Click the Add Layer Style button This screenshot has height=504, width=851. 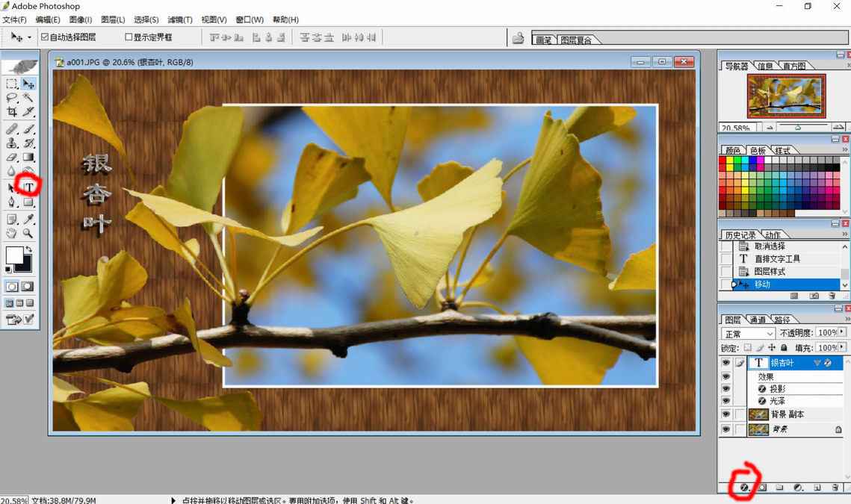point(744,488)
